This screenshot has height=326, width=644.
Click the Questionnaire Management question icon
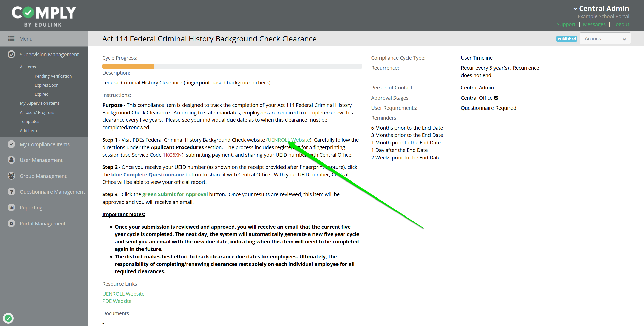(11, 192)
